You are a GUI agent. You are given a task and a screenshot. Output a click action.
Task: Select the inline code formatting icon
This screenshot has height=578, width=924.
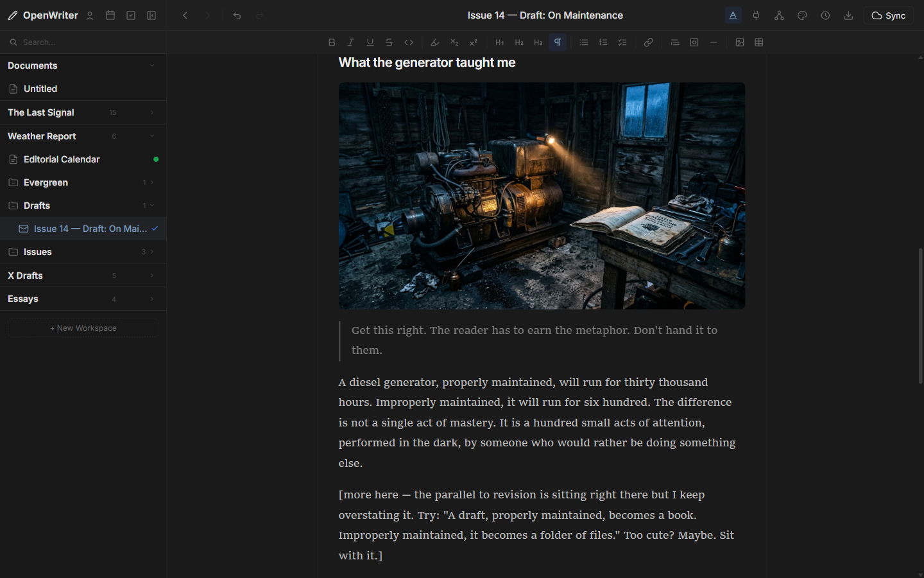[x=409, y=42]
